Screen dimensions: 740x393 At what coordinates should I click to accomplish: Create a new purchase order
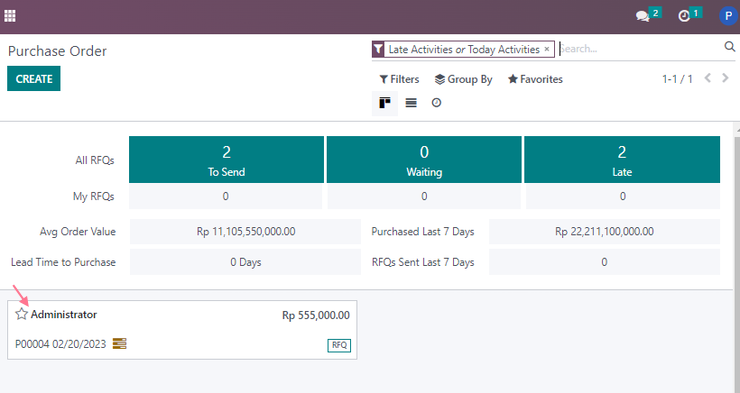(34, 79)
